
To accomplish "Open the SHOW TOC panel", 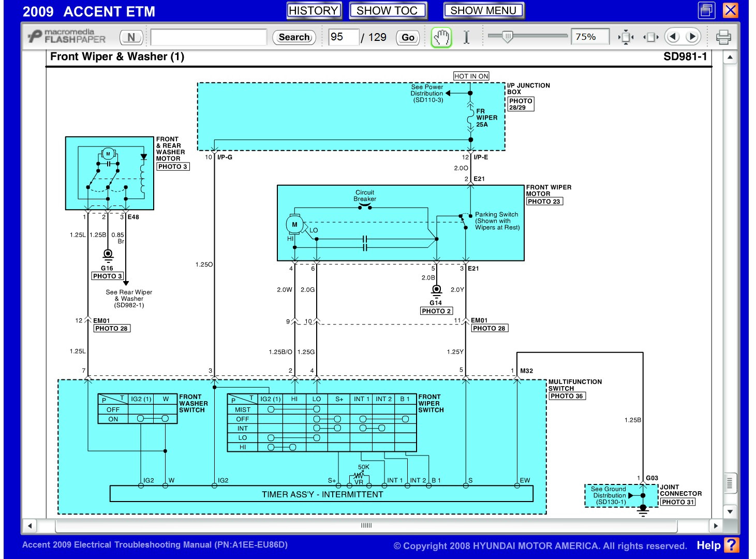I will point(387,10).
